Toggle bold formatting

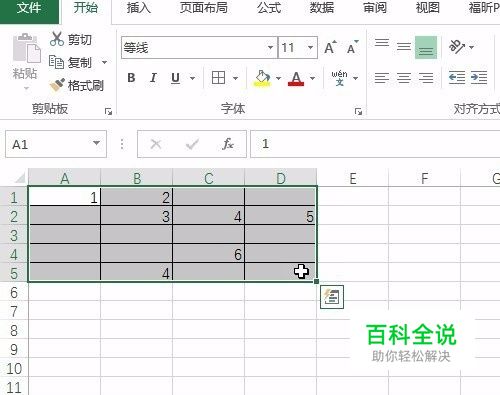coord(131,78)
